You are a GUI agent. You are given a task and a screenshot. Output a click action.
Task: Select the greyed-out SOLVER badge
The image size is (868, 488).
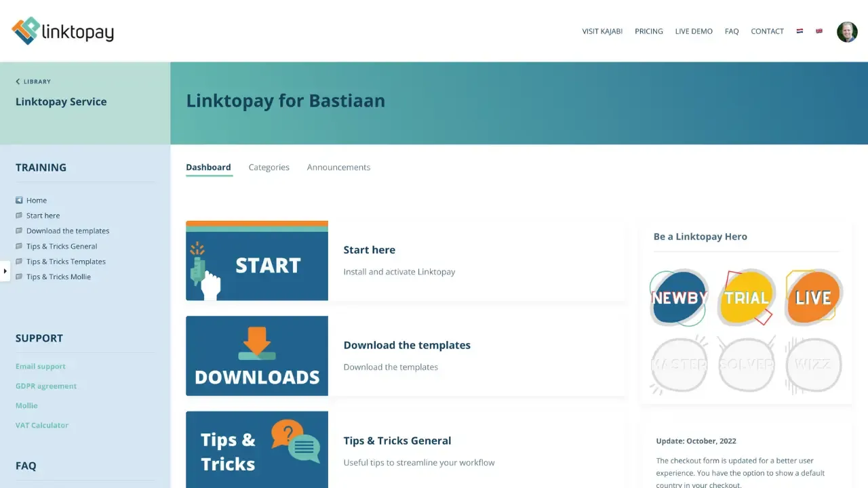pos(746,365)
